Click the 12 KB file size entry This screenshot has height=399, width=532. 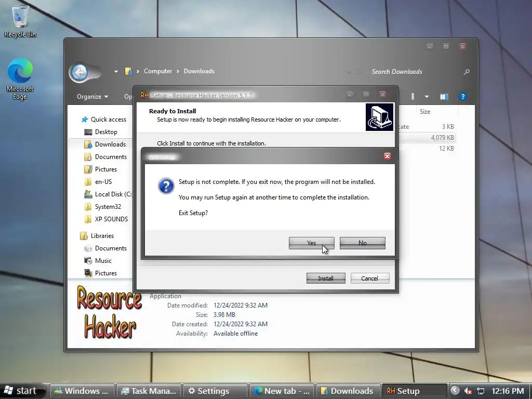(446, 148)
